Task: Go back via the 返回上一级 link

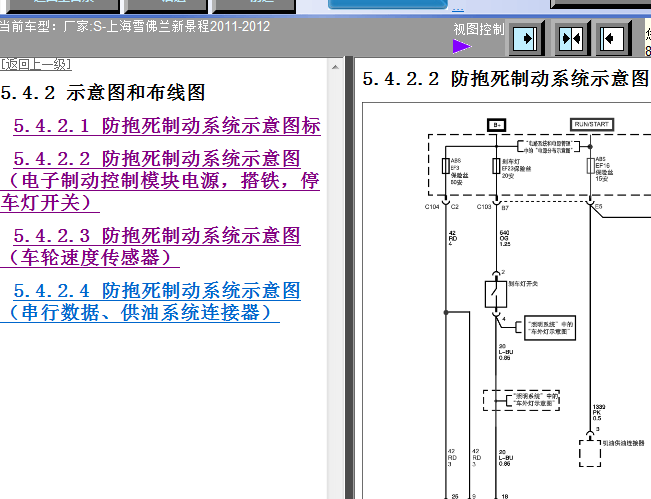Action: click(x=36, y=64)
